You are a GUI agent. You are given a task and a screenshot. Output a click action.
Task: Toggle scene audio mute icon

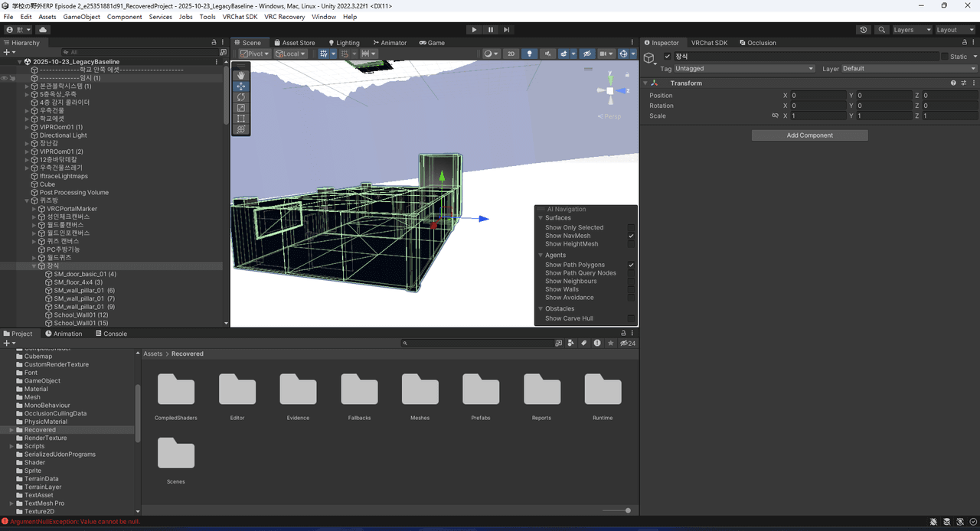(x=548, y=54)
